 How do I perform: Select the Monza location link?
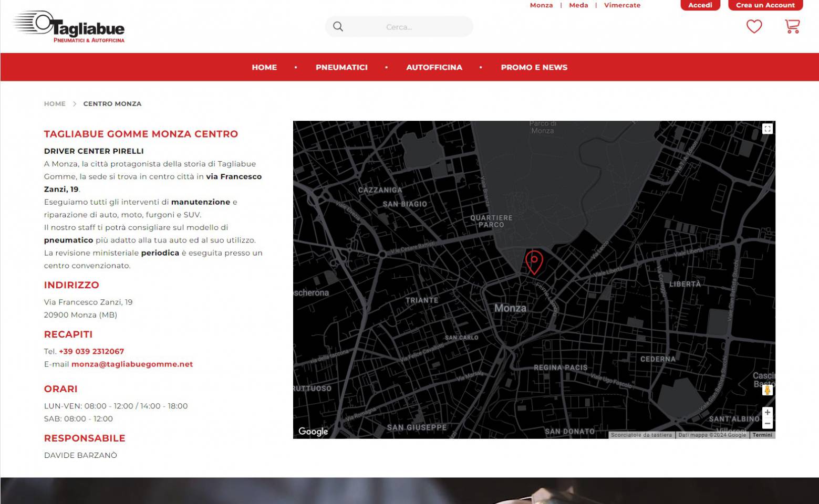[x=541, y=5]
